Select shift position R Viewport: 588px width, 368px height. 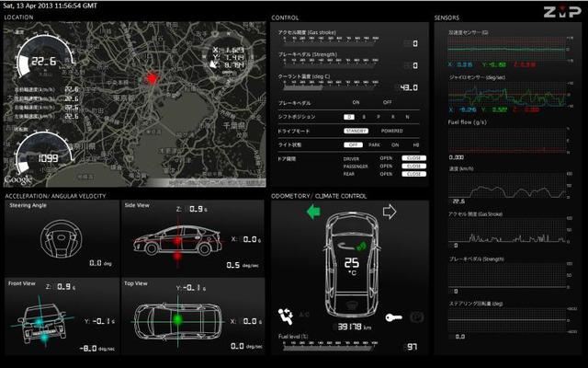click(x=393, y=117)
